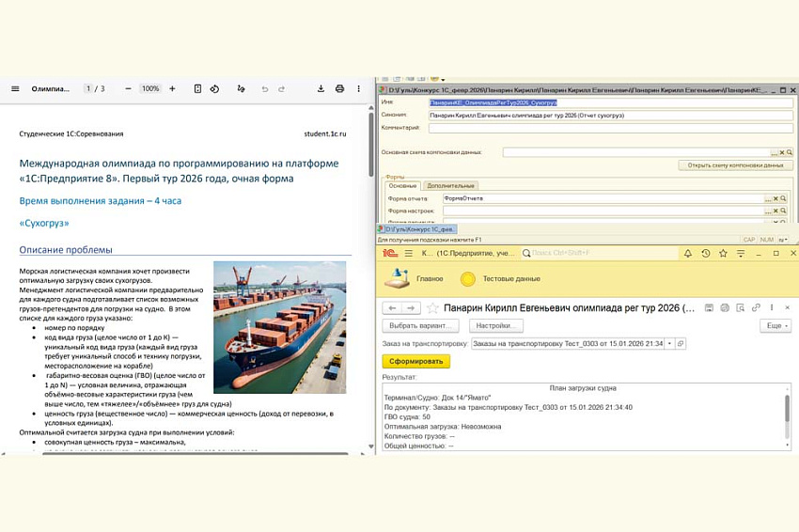Viewport: 799px width, 532px height.
Task: Zoom in on the PDF document
Action: pos(172,88)
